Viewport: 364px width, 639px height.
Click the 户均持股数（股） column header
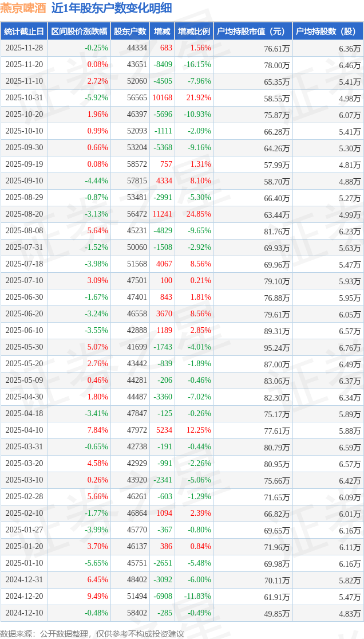(328, 32)
